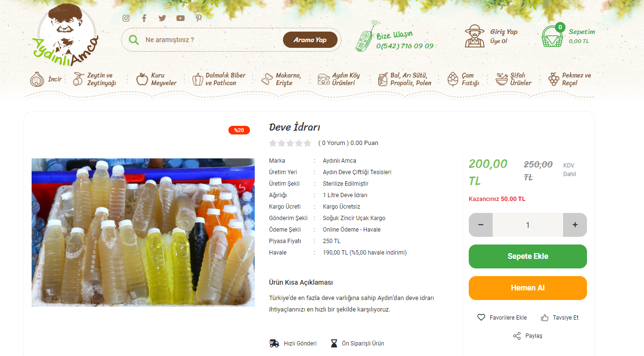The height and width of the screenshot is (356, 644).
Task: Open the Twitter bird icon
Action: tap(162, 18)
